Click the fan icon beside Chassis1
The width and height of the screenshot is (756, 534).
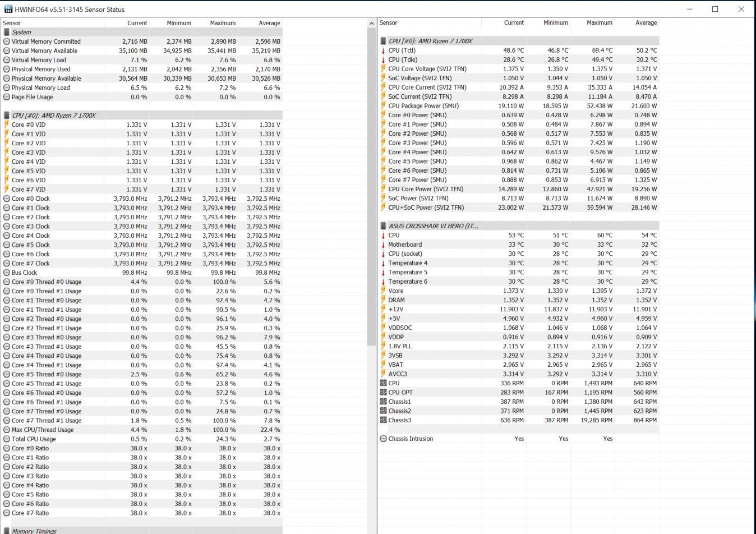[383, 402]
